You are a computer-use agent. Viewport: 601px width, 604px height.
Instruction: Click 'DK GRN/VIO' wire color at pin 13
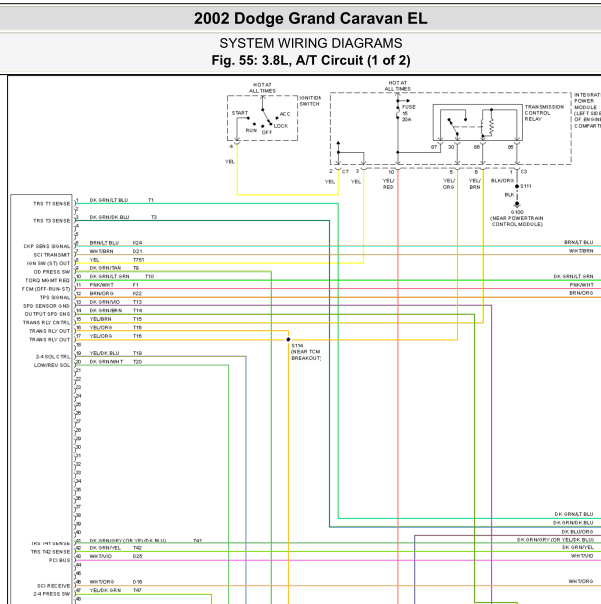105,302
